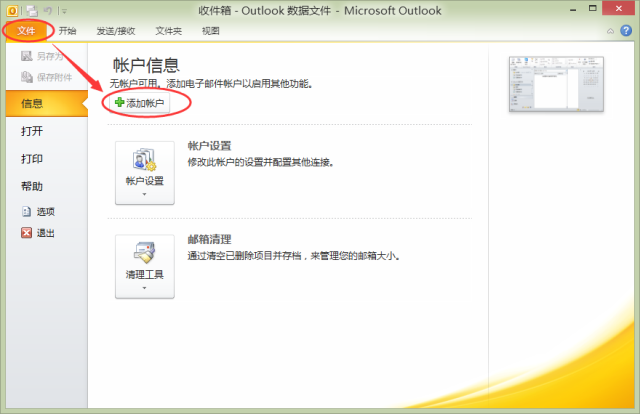The width and height of the screenshot is (640, 414).
Task: Minimize the ribbon with caret icon
Action: (x=610, y=31)
